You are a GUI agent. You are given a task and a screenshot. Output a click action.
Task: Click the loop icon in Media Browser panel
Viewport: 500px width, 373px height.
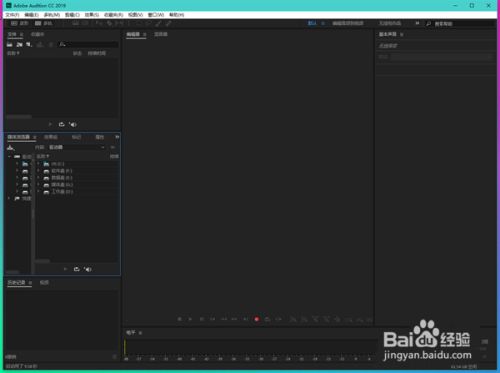(77, 269)
